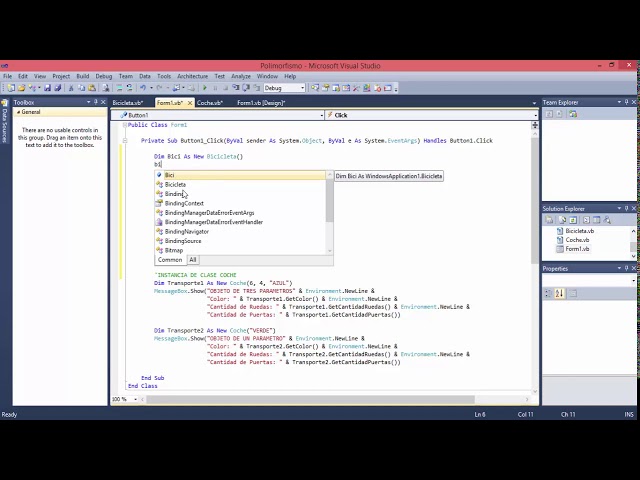Select Bici in the autocomplete list

[241, 175]
